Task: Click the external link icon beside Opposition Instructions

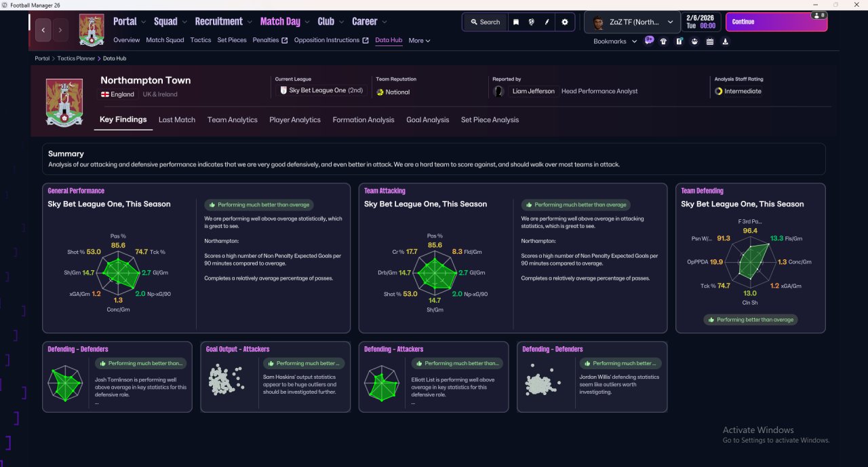Action: coord(366,40)
